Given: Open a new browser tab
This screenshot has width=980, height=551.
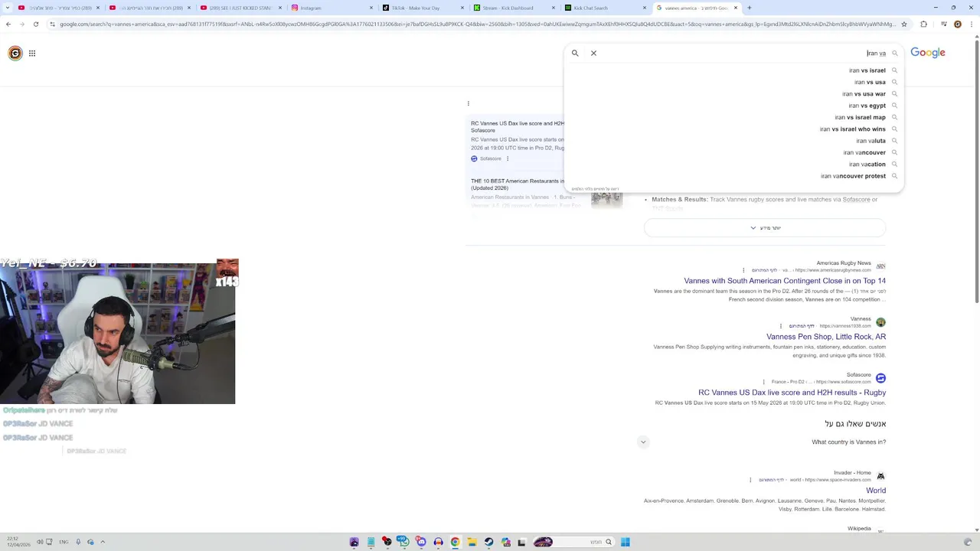Looking at the screenshot, I should pos(749,8).
